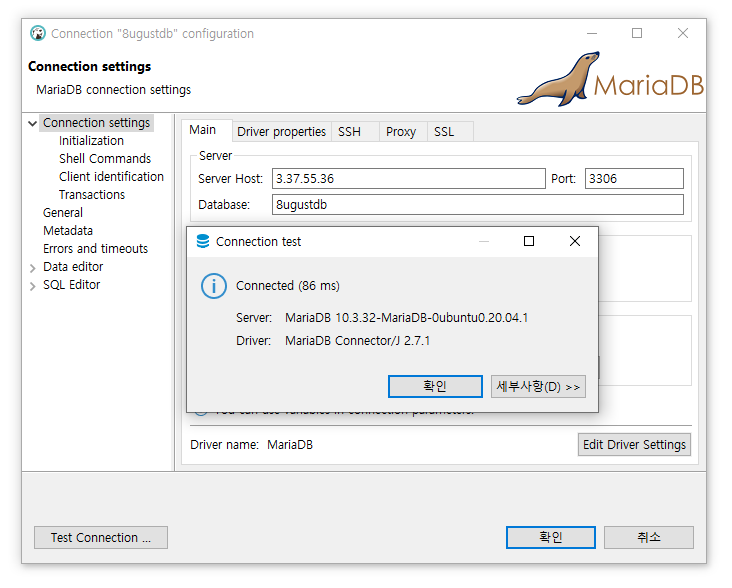Select Metadata in the settings tree
Screen dimensions: 732x588
(x=68, y=231)
